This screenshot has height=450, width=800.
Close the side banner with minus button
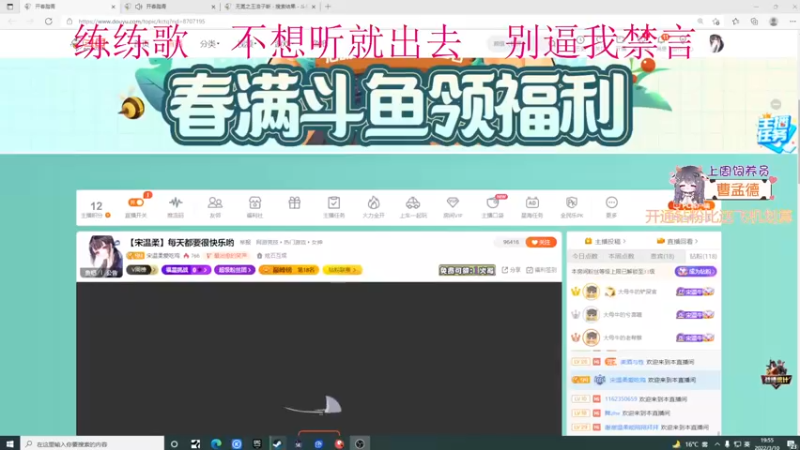(776, 104)
